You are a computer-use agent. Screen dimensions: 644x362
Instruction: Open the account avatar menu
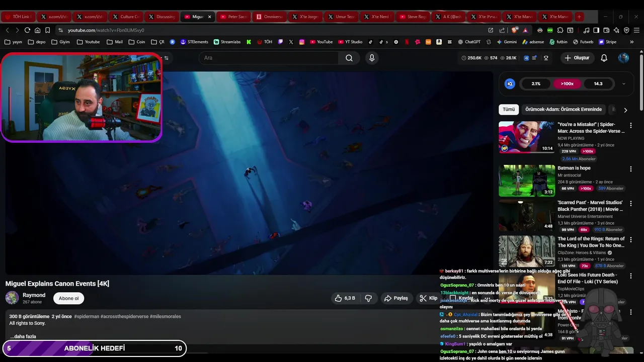click(623, 58)
